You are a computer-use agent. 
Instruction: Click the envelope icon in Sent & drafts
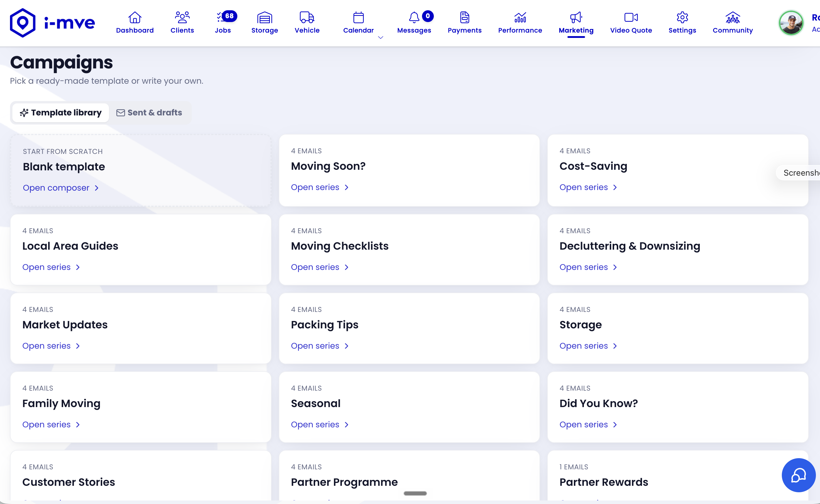(120, 113)
